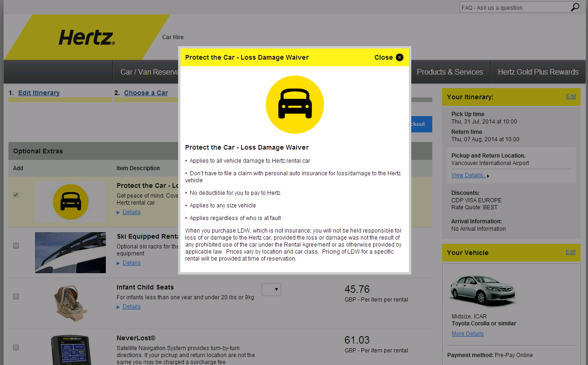Click the ski rack thumbnail image
This screenshot has height=365, width=588.
coord(70,253)
